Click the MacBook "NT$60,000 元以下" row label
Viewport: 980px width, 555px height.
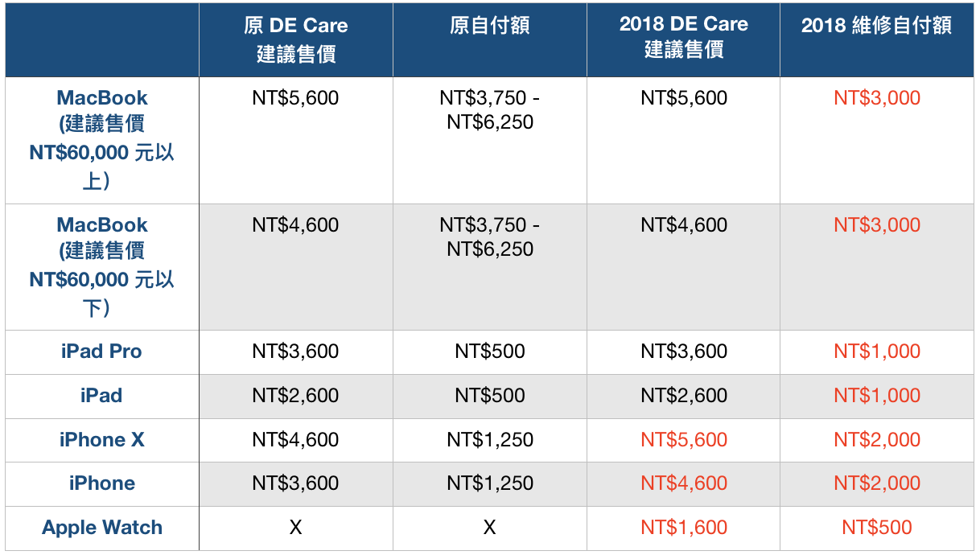coord(102,266)
